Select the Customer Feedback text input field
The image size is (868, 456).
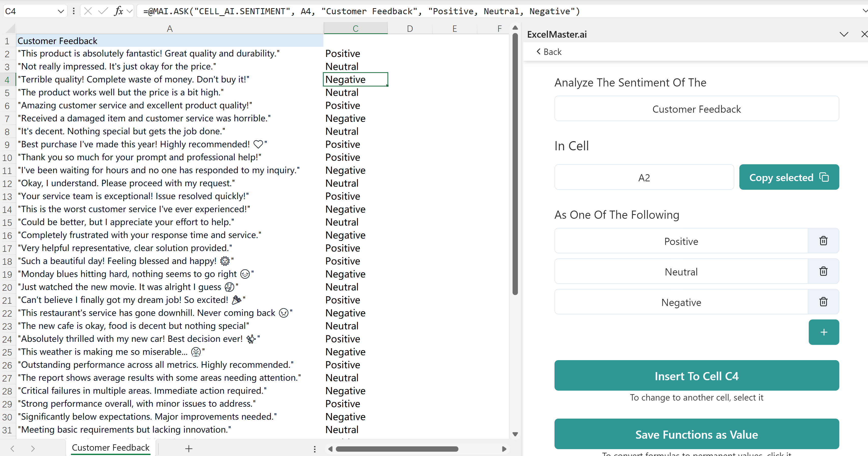pyautogui.click(x=696, y=109)
